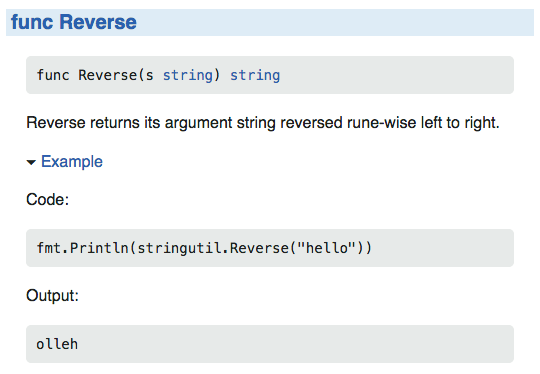Click the func keyword in the signature block
This screenshot has height=374, width=540.
[x=53, y=75]
